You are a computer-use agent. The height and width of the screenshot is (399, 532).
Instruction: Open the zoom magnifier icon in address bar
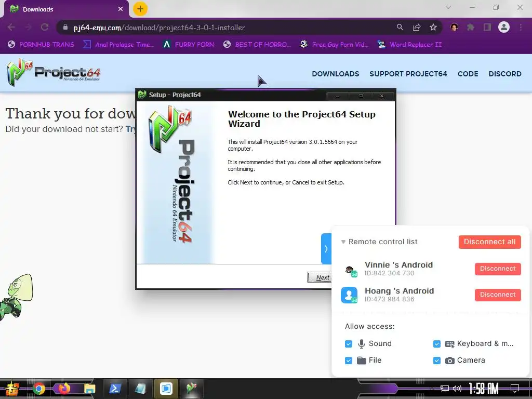(400, 27)
